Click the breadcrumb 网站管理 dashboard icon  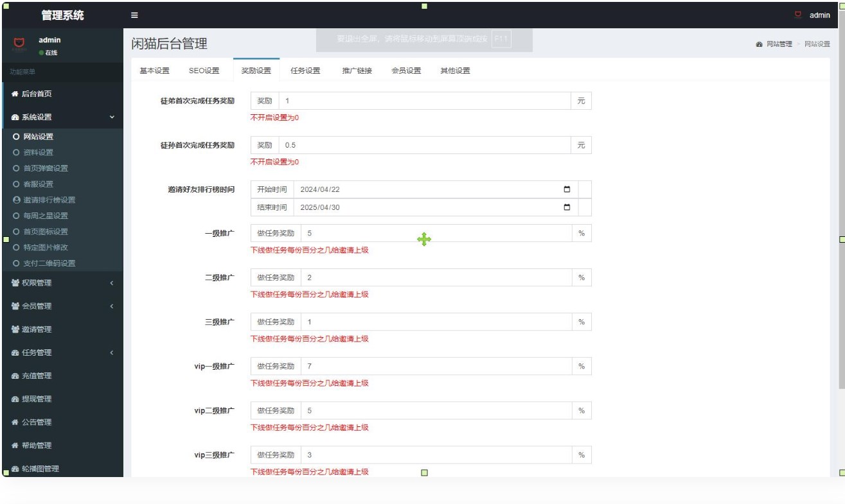[760, 44]
